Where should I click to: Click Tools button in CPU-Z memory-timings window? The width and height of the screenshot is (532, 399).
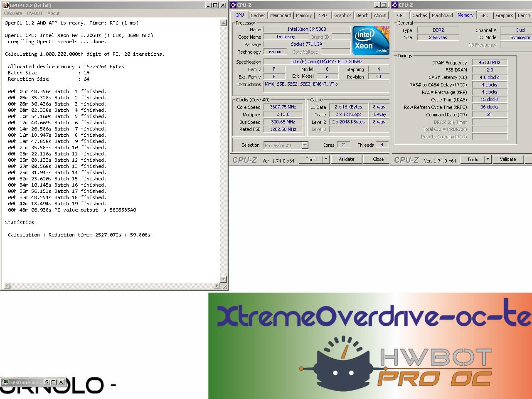[x=473, y=159]
